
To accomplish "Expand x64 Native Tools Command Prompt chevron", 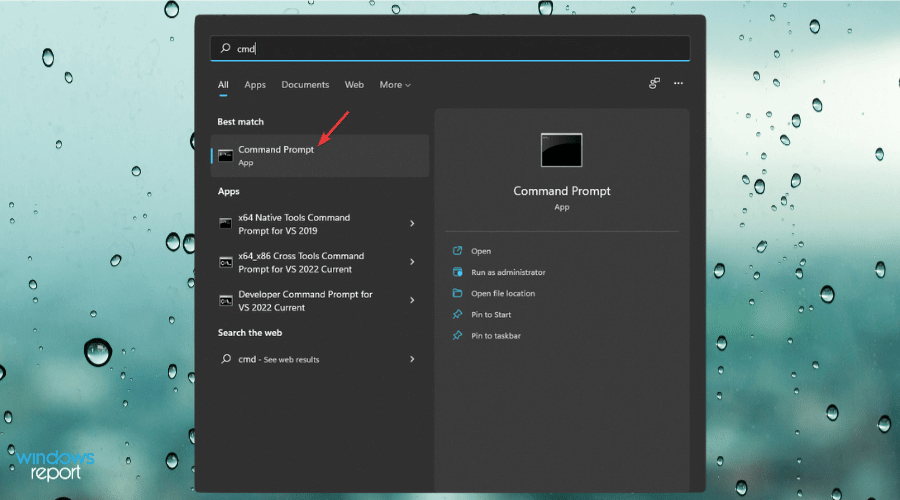I will click(x=412, y=223).
